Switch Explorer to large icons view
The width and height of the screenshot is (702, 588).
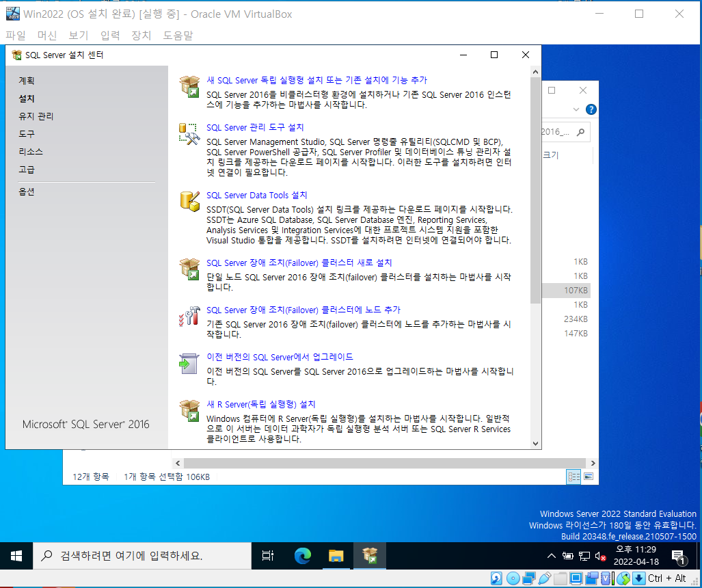[589, 476]
